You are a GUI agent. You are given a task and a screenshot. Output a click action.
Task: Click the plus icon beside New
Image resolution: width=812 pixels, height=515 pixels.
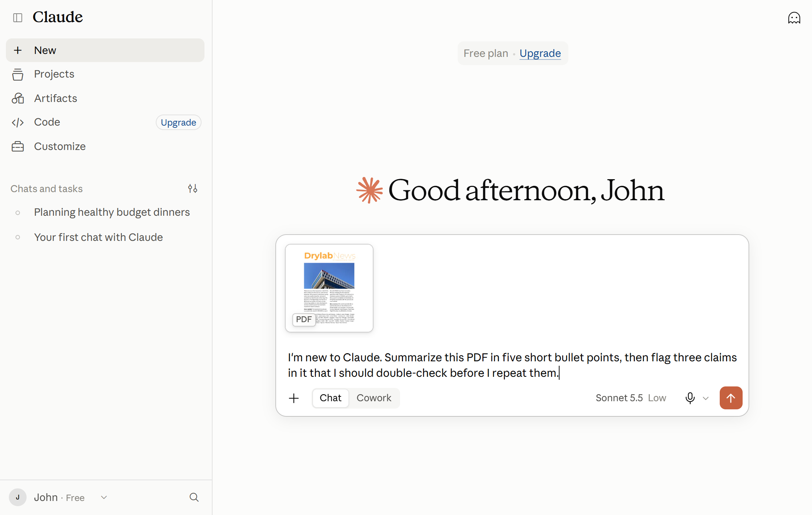coord(18,50)
